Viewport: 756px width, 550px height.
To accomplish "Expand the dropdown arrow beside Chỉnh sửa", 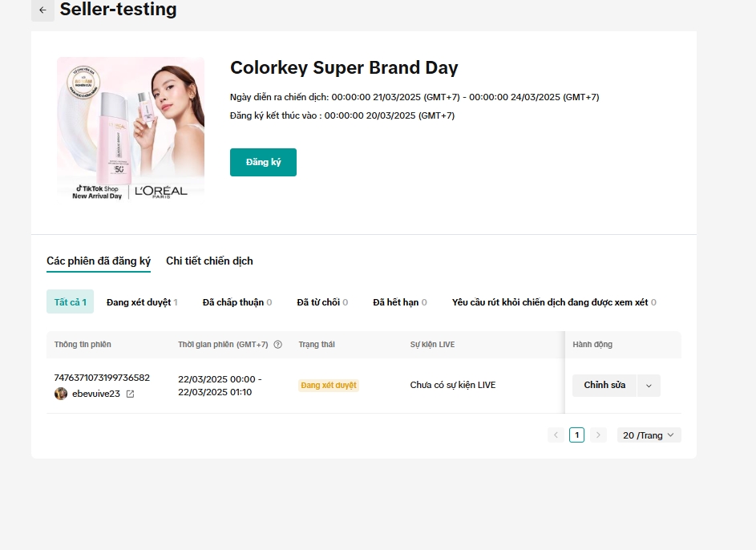I will (649, 386).
